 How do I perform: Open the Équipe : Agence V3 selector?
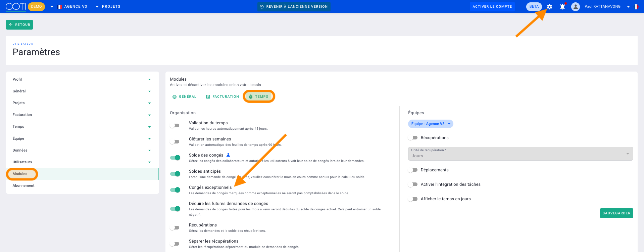coord(431,124)
